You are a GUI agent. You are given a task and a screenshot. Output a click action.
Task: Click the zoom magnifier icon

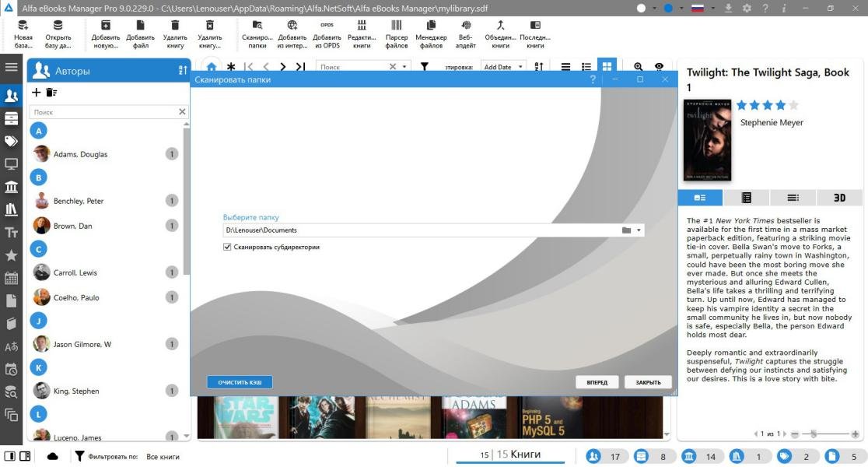(x=639, y=66)
